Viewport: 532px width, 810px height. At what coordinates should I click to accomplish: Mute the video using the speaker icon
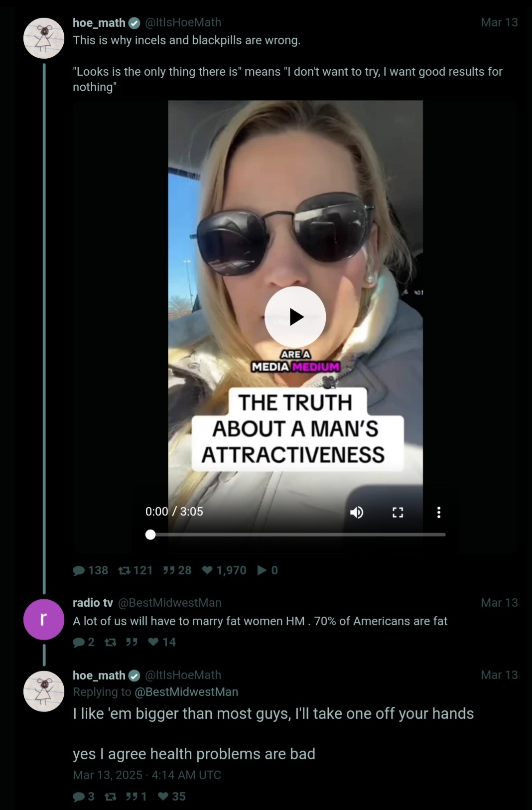pyautogui.click(x=357, y=512)
